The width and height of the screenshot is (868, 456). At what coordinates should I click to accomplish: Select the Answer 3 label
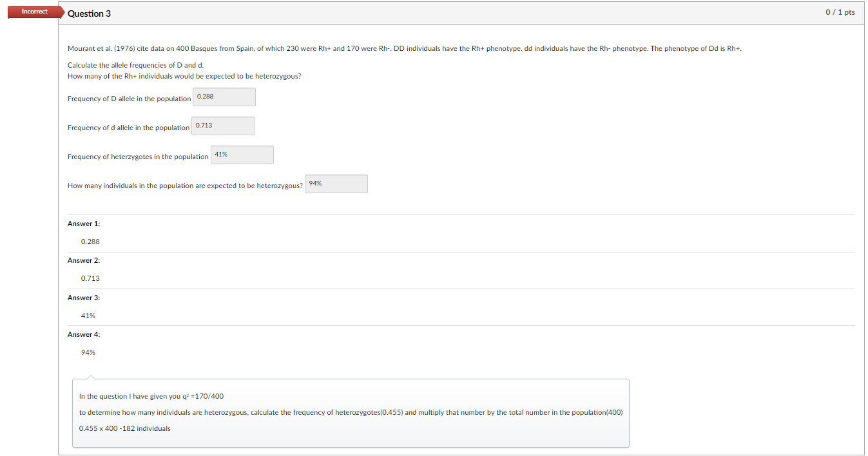pyautogui.click(x=83, y=297)
